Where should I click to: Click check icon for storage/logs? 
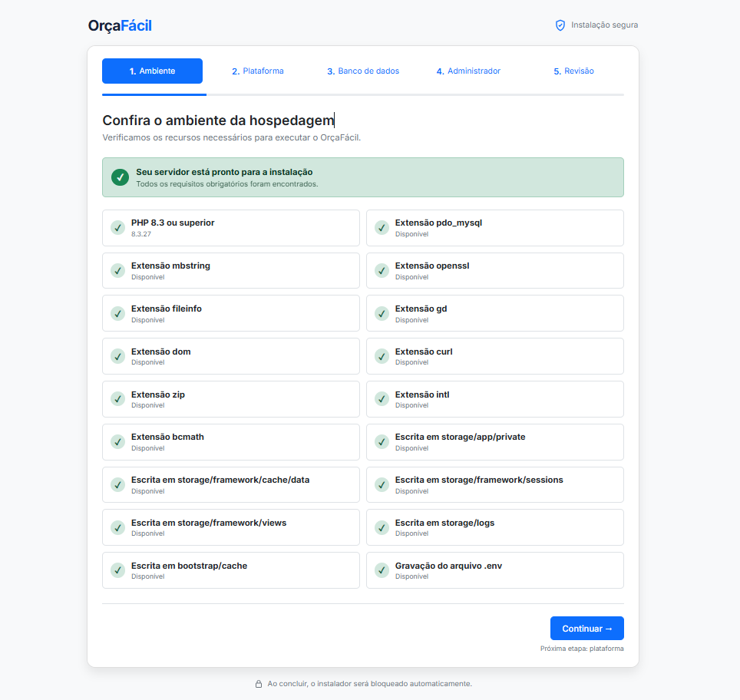382,527
